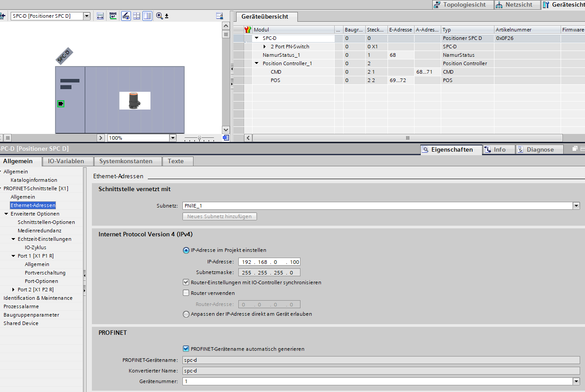585x392 pixels.
Task: Click the green Ethernet port on device
Action: click(x=61, y=104)
